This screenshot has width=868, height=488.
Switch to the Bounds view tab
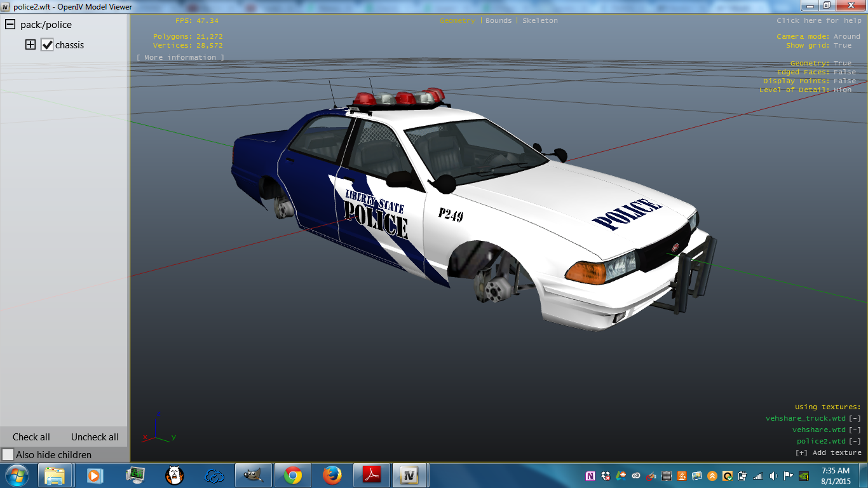498,20
